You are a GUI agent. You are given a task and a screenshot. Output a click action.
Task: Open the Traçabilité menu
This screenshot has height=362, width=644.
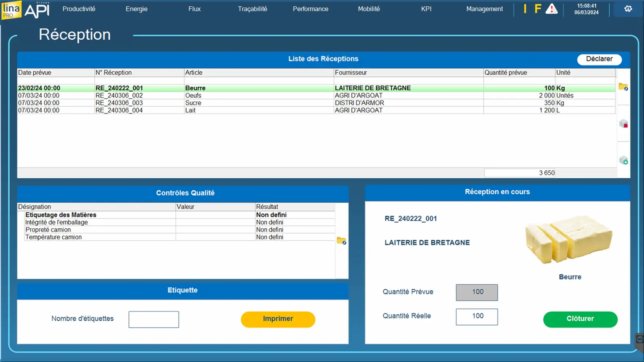coord(252,9)
